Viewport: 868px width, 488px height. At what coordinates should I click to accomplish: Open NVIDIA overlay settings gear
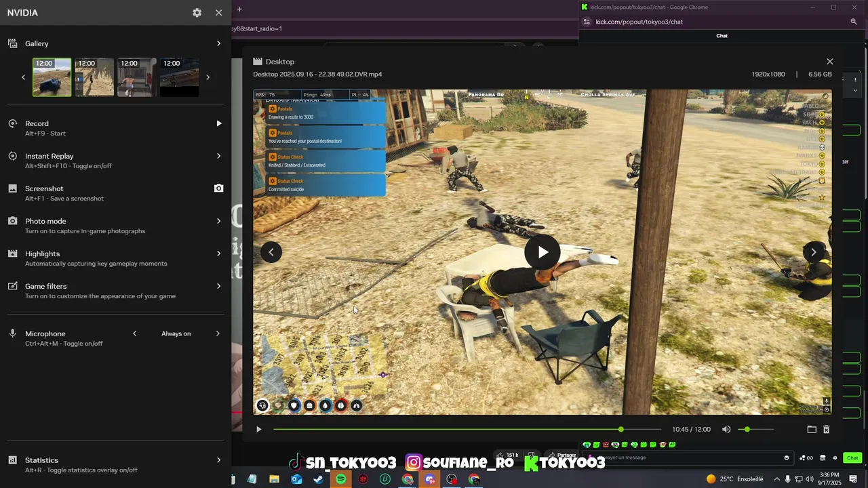tap(197, 13)
